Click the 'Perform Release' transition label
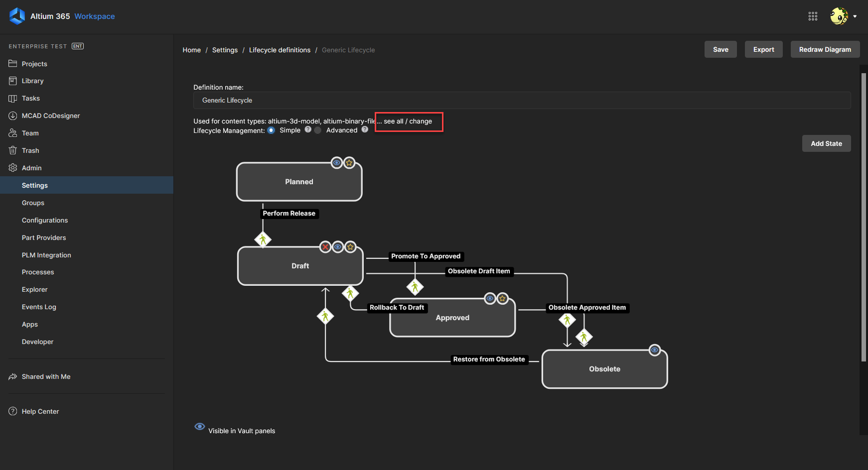The width and height of the screenshot is (868, 470). click(x=289, y=213)
